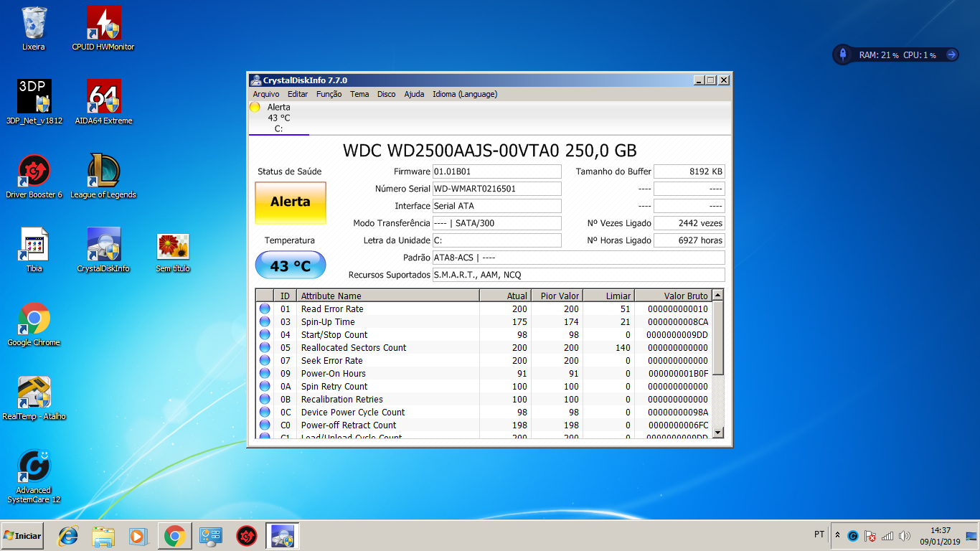Select the Seek Error Rate row
Viewport: 980px width, 551px height.
click(484, 360)
